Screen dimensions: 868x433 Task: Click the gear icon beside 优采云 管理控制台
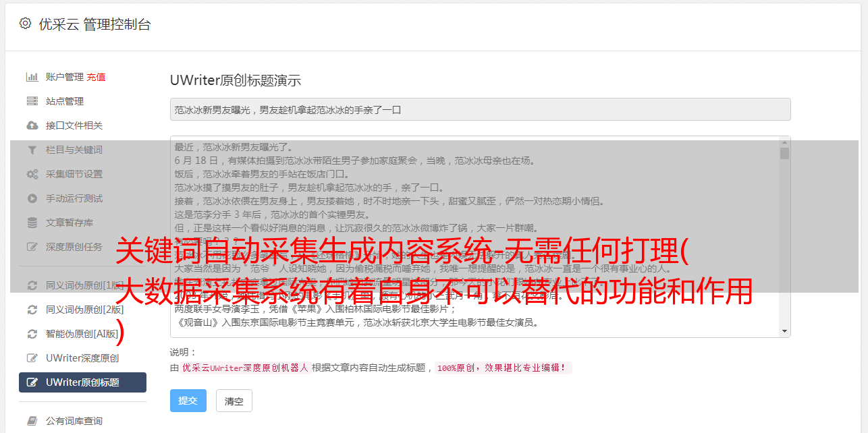(25, 24)
